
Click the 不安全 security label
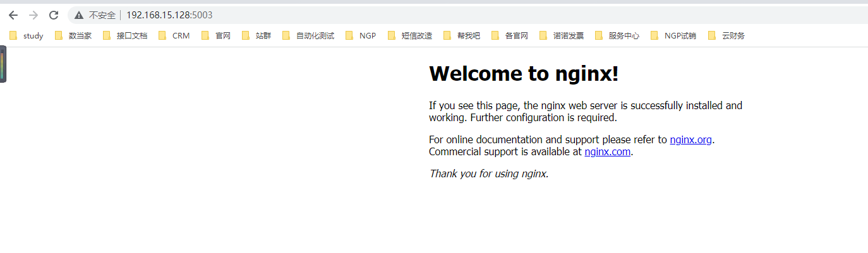point(102,15)
